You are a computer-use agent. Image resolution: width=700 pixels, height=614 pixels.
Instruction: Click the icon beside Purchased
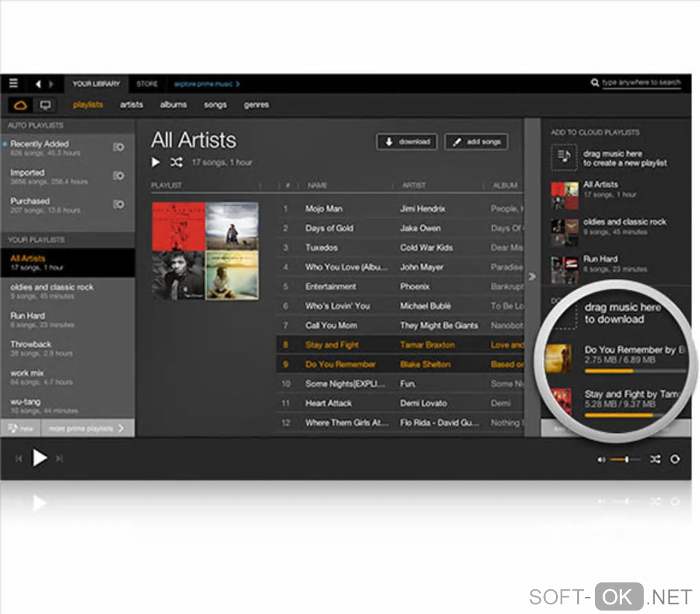pos(119,204)
